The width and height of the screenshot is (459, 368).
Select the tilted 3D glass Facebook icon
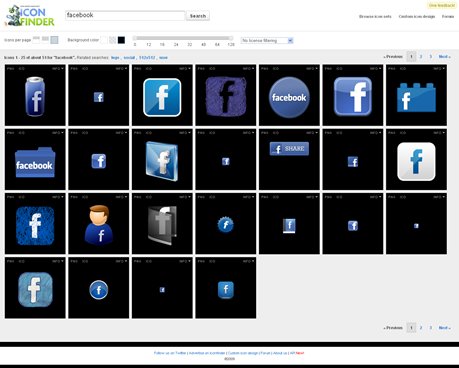[162, 161]
